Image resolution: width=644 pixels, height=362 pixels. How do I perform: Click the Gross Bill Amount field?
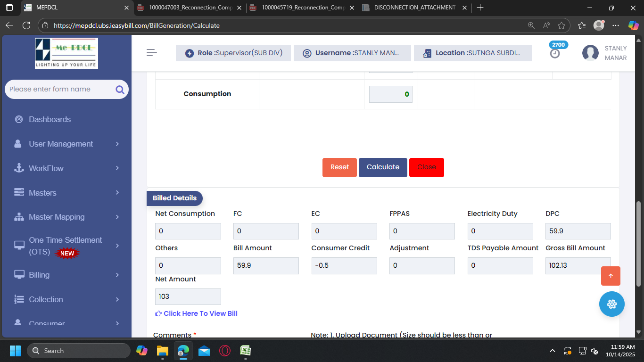tap(578, 265)
